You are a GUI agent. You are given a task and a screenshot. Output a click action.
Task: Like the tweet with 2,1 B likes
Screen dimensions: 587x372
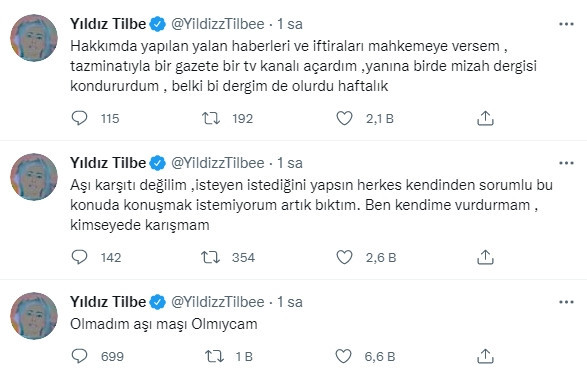344,118
